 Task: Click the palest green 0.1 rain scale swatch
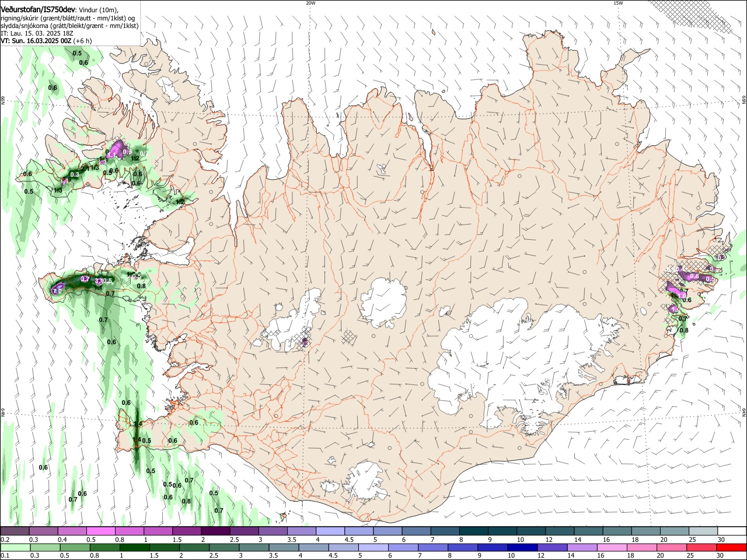coord(15,547)
